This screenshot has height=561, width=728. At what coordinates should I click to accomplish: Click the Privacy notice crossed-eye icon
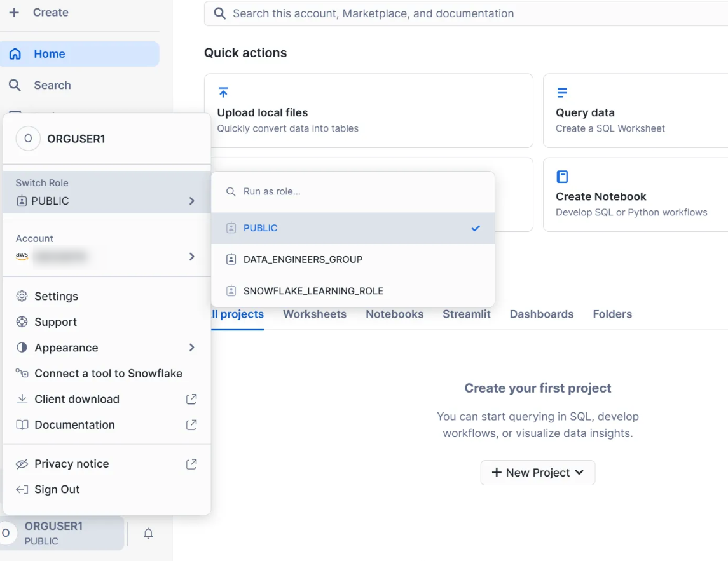click(22, 464)
